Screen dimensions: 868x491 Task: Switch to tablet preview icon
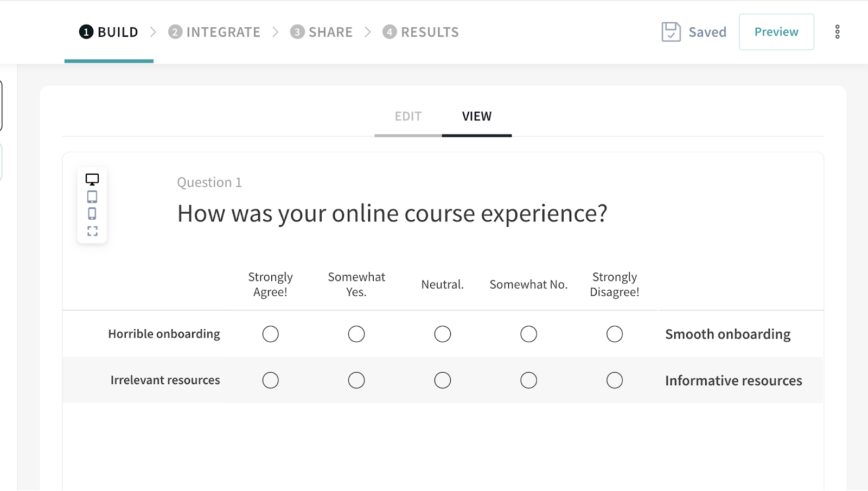(92, 196)
